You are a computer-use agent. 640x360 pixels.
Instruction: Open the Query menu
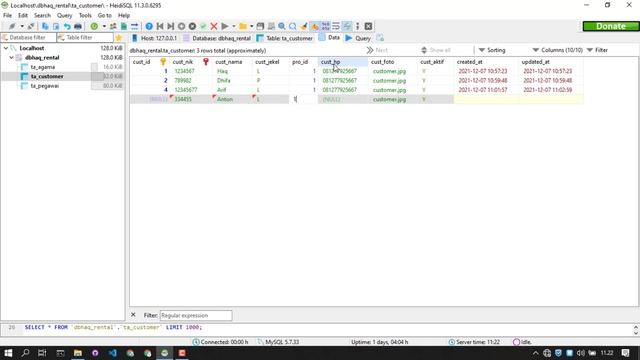pos(64,16)
